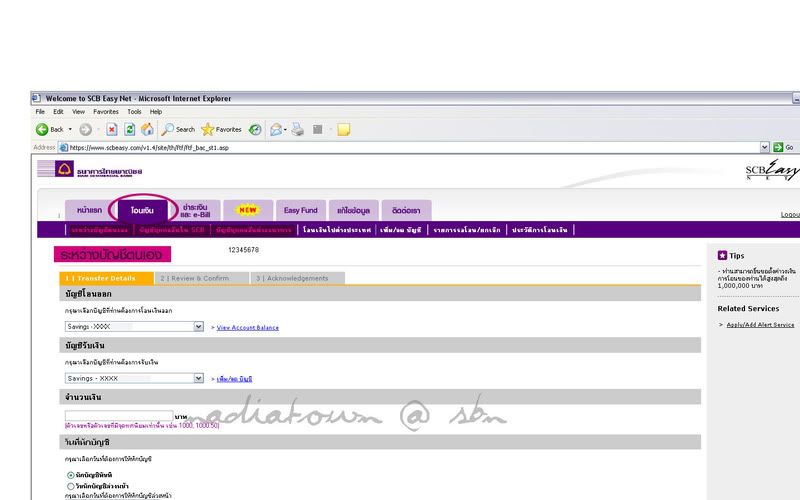
Task: Click the first purple submenu item
Action: pos(99,230)
